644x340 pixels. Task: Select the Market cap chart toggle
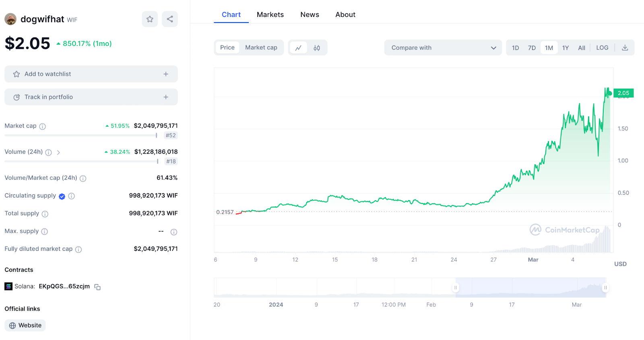tap(261, 48)
